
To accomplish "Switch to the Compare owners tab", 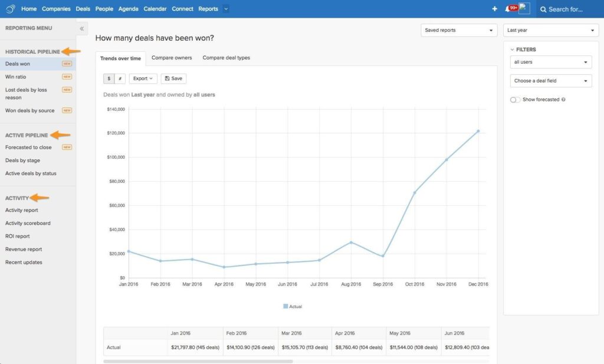I will click(x=170, y=58).
